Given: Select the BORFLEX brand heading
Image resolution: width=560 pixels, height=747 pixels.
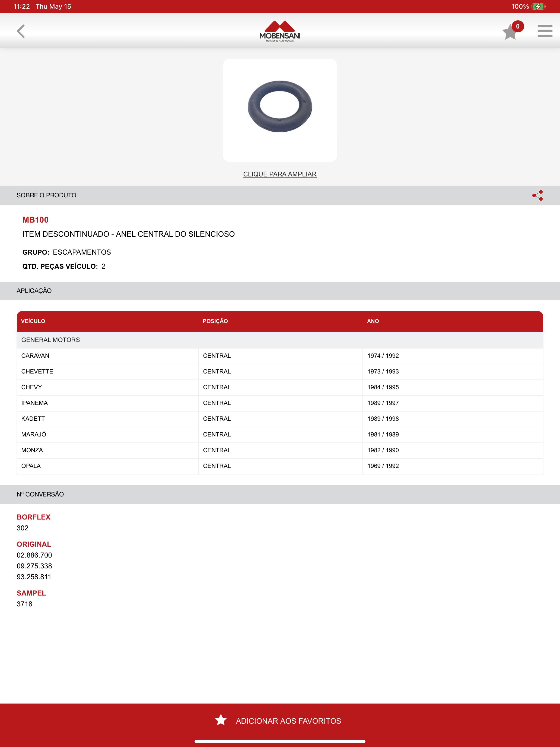Looking at the screenshot, I should pos(33,517).
